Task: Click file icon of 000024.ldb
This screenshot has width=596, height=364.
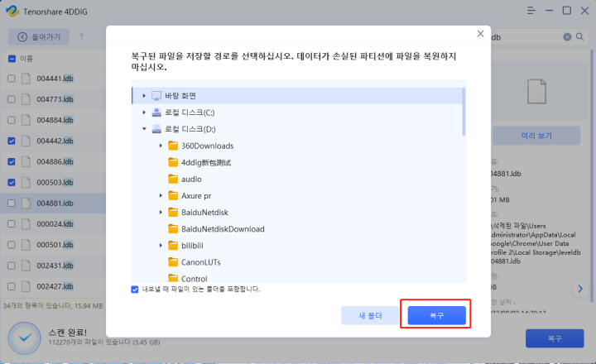Action: [x=26, y=224]
